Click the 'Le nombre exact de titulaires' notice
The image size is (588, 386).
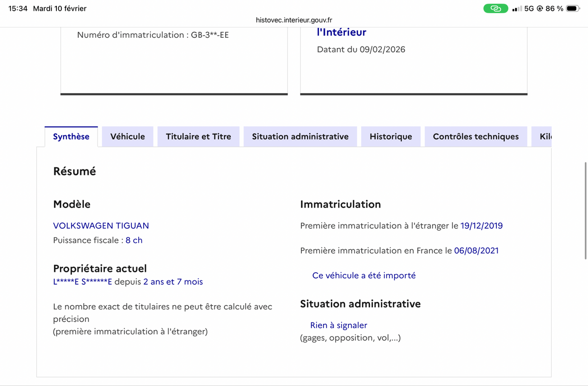coord(163,319)
